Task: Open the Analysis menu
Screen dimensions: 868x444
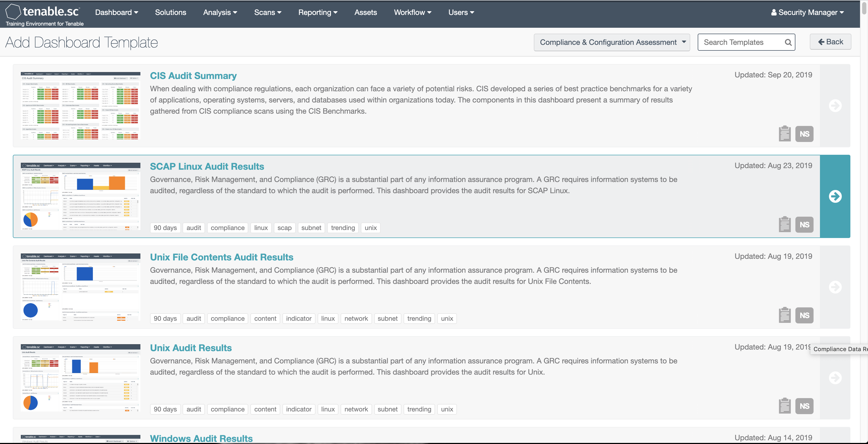Action: 220,13
